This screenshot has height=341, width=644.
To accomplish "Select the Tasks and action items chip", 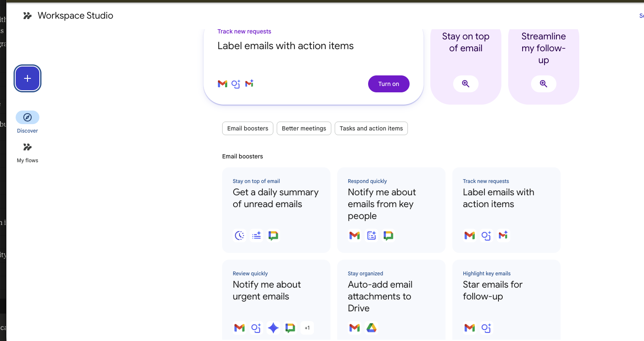I will click(x=371, y=128).
